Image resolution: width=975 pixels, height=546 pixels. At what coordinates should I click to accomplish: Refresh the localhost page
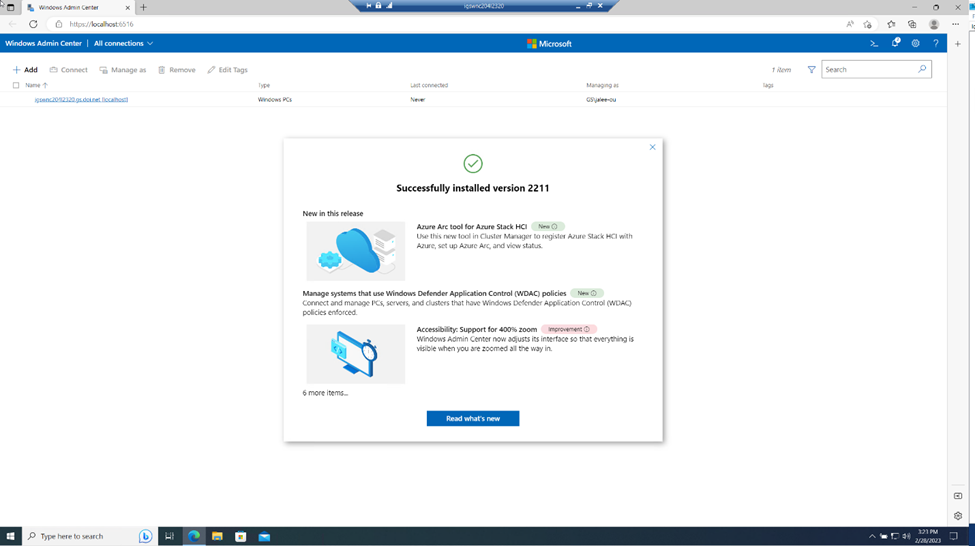coord(33,24)
